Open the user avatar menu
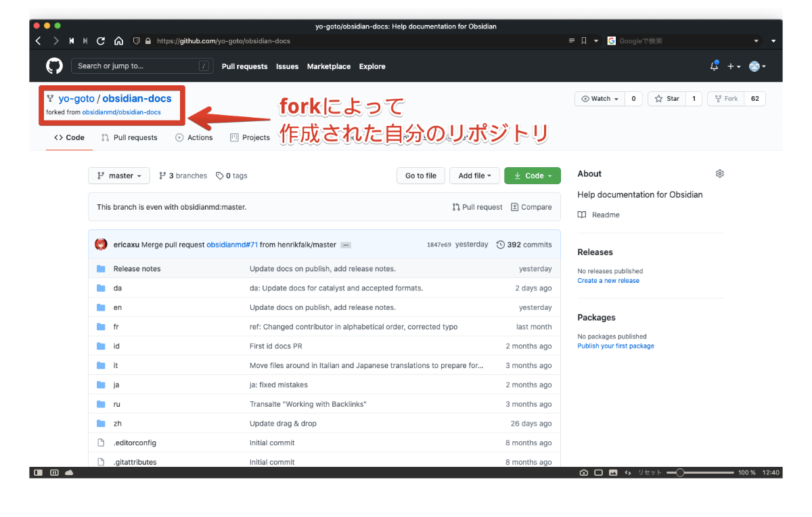The width and height of the screenshot is (812, 517). [x=757, y=66]
